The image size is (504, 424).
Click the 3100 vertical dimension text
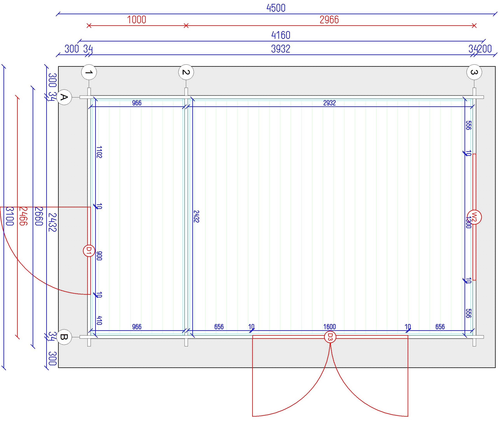pyautogui.click(x=10, y=216)
